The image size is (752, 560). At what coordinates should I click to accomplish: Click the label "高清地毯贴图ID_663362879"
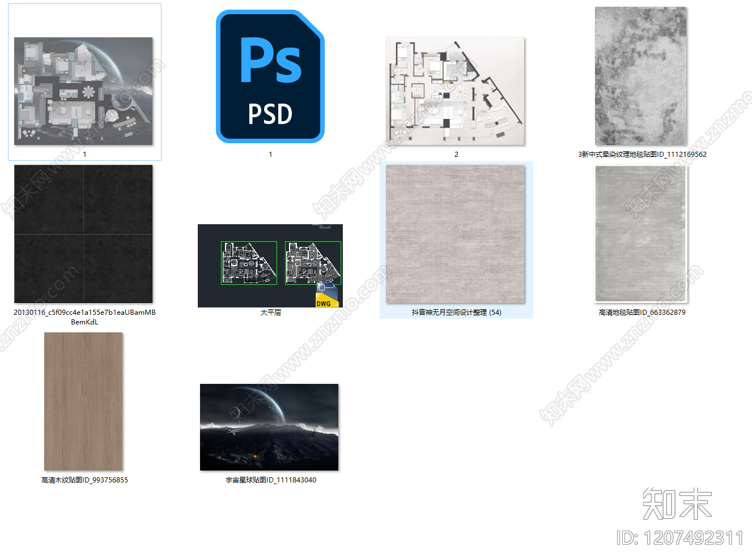pyautogui.click(x=642, y=312)
